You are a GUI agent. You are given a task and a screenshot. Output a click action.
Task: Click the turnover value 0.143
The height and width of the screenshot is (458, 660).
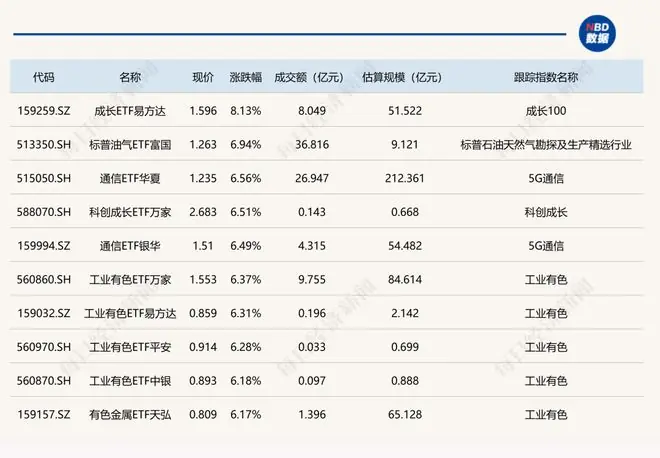[312, 212]
